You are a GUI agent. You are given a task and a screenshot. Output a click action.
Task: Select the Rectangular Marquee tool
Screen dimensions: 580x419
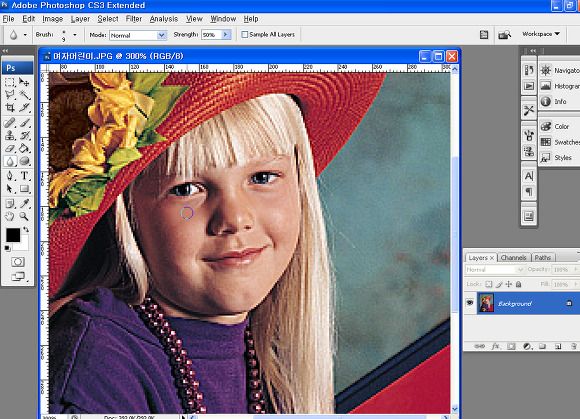point(10,82)
